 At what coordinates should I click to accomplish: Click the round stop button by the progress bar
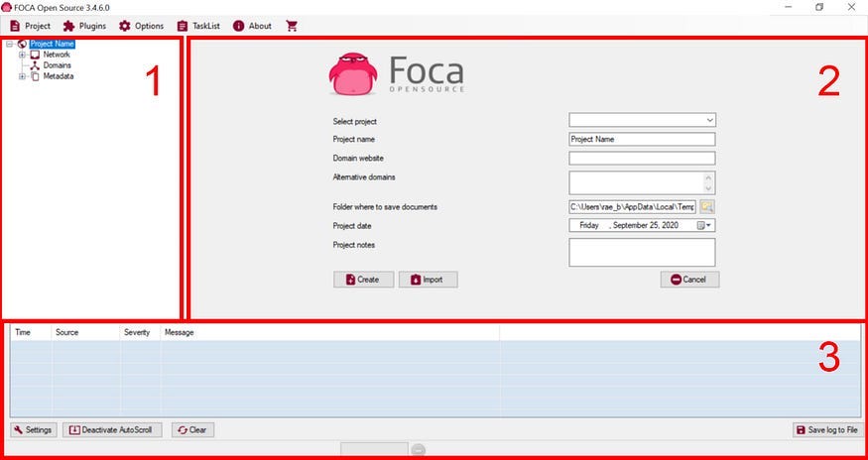[419, 450]
